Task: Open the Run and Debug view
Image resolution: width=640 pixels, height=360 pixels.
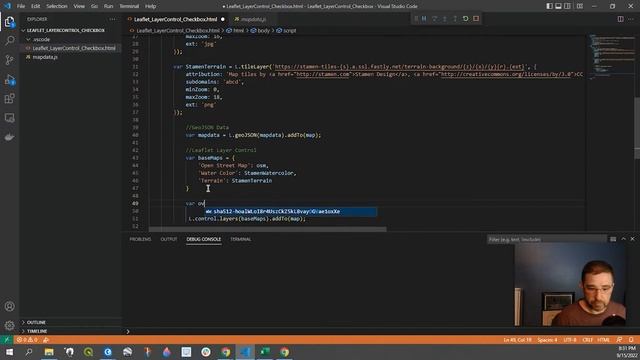Action: pyautogui.click(x=9, y=80)
